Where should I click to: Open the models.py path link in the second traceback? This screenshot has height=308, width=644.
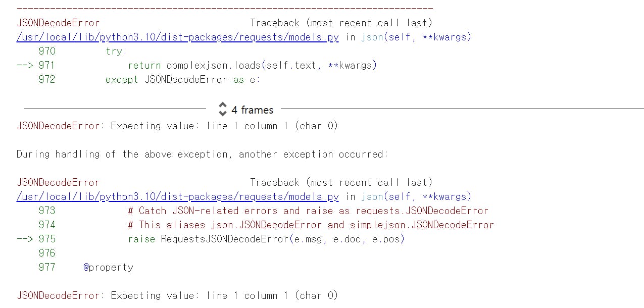pos(178,196)
